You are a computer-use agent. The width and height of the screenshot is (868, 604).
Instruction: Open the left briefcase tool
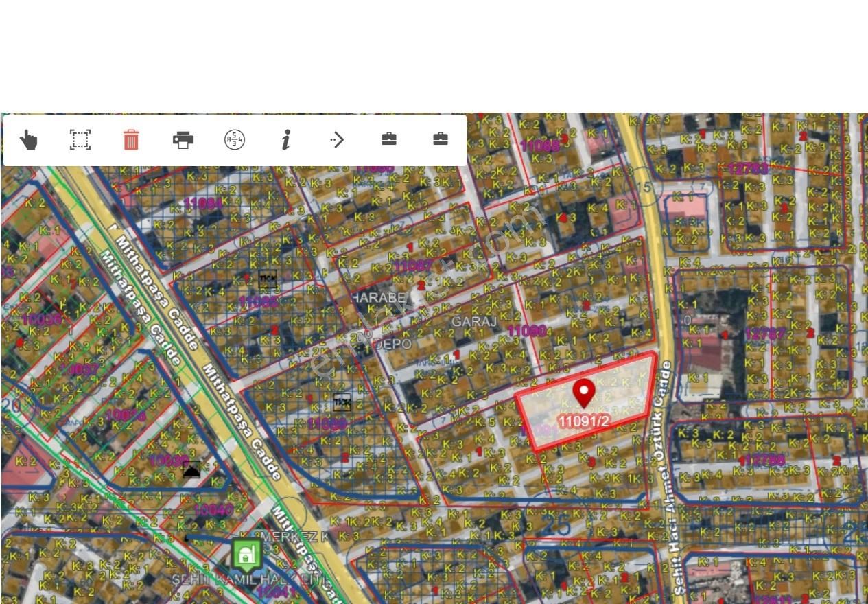pyautogui.click(x=389, y=139)
